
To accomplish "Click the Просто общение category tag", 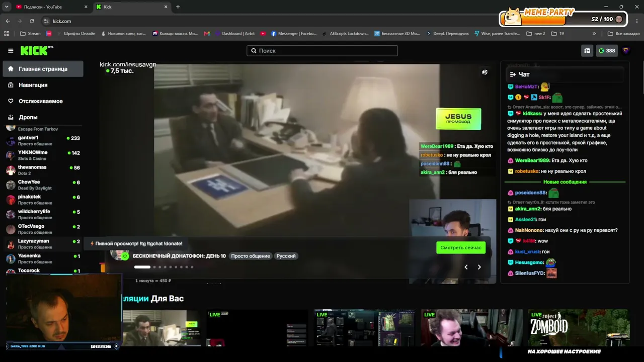I will click(x=251, y=256).
